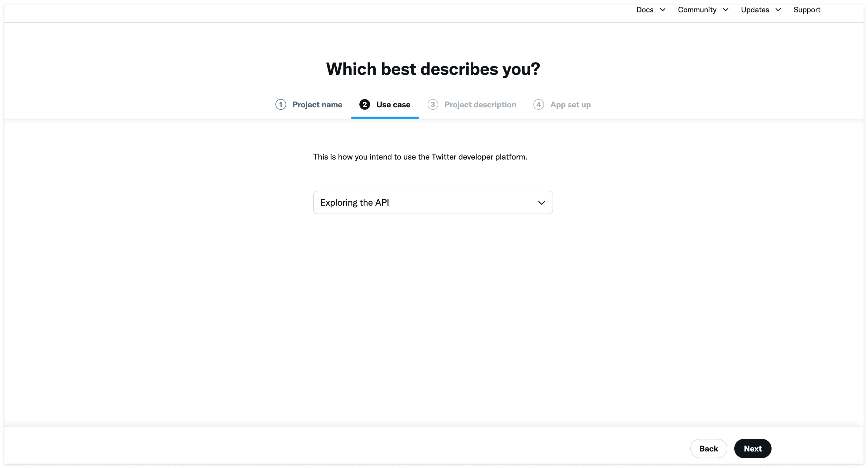Click the chevron next to Docs
This screenshot has height=468, width=868.
pos(663,10)
